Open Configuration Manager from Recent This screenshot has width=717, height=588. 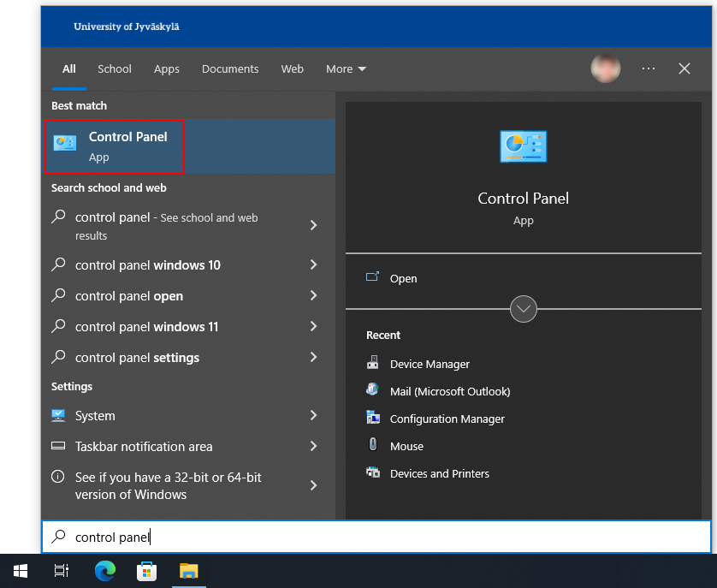(x=447, y=419)
